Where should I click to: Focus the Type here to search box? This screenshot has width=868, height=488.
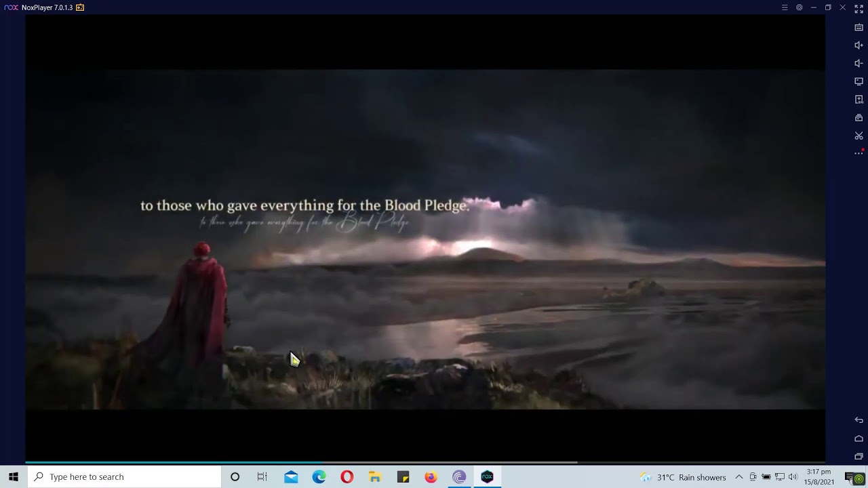coord(124,476)
